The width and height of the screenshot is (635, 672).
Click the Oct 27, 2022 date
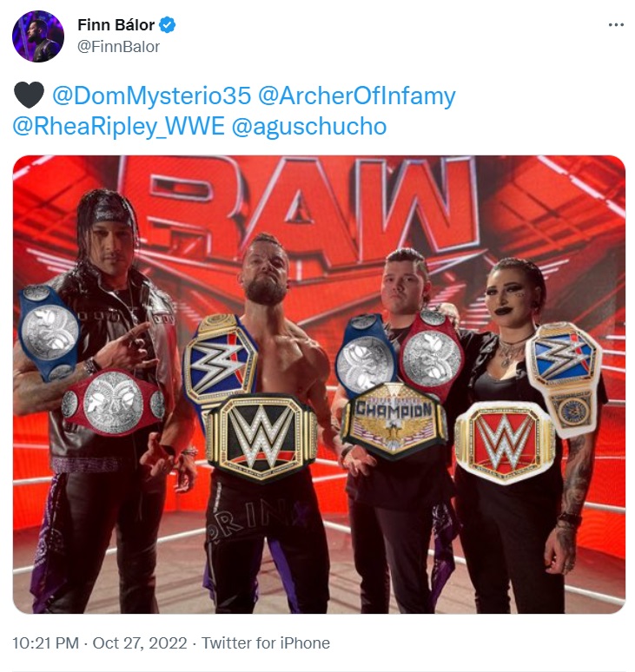140,642
